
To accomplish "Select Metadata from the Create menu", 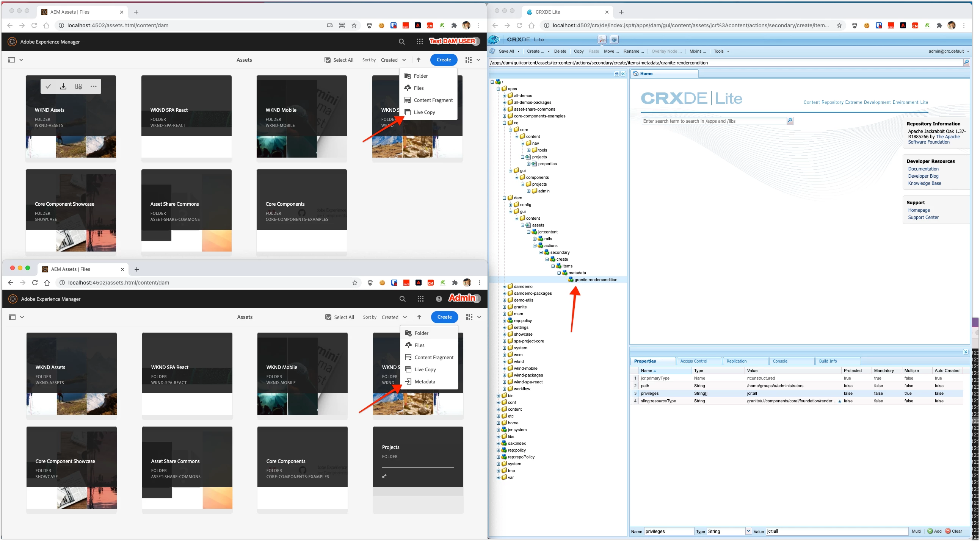I will point(425,382).
